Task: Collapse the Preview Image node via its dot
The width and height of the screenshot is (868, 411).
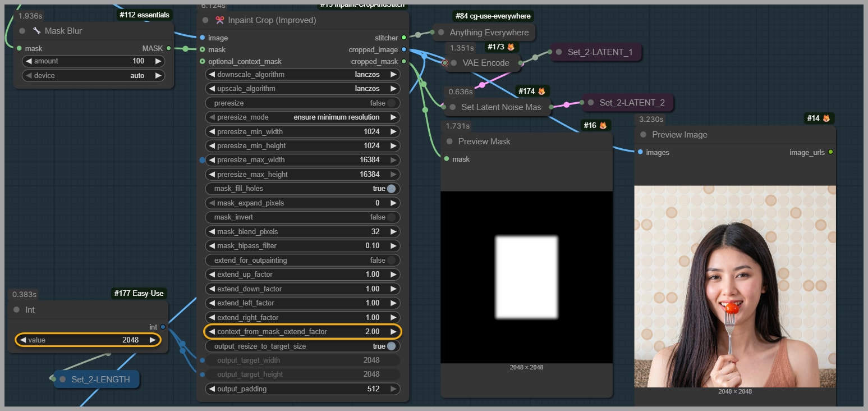Action: click(x=643, y=135)
